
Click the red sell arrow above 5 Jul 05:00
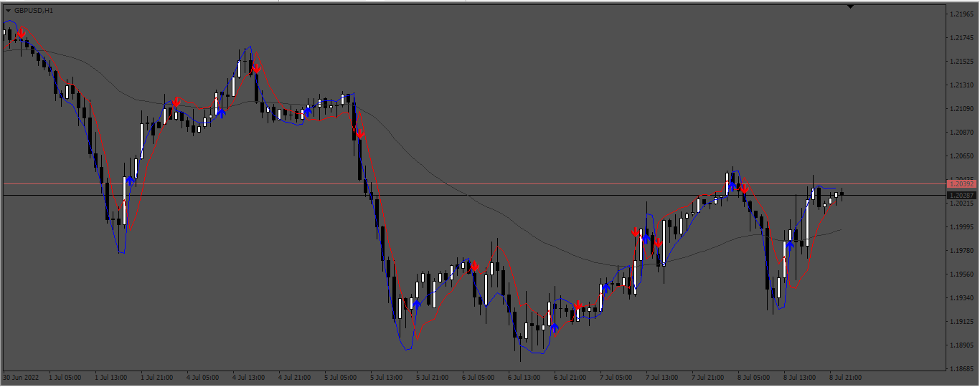[359, 133]
